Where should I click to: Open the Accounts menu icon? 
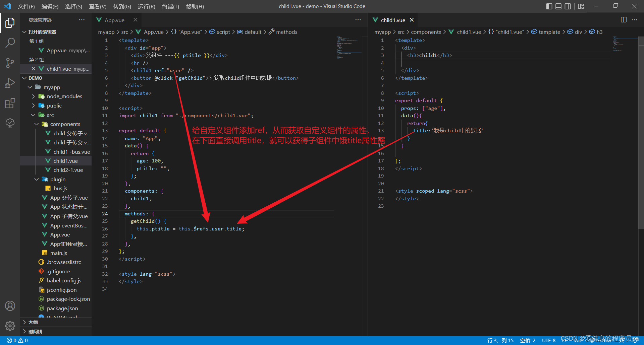10,306
